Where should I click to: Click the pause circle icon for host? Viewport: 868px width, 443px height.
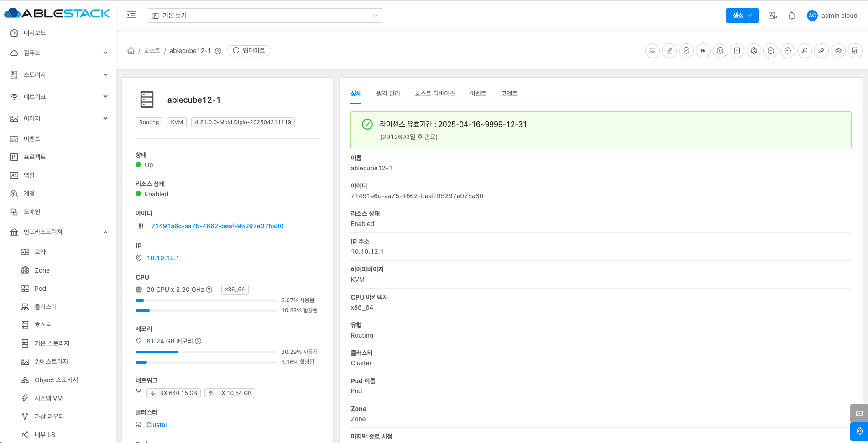point(720,51)
